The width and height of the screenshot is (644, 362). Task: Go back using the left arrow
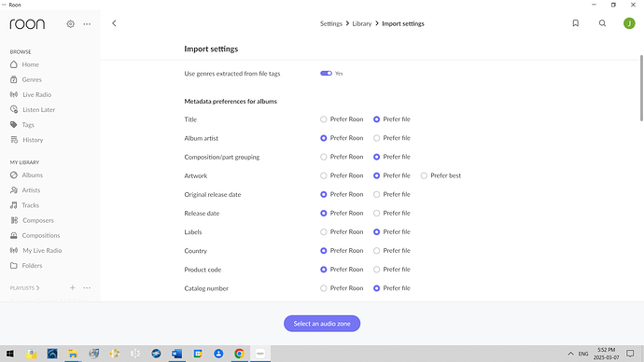click(114, 23)
